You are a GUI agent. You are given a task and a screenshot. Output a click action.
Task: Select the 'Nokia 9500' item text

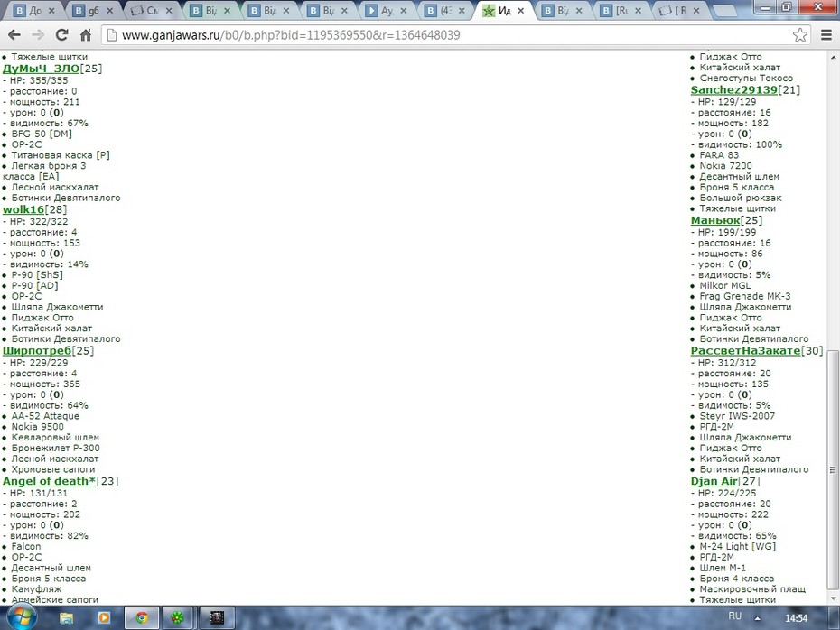click(38, 427)
